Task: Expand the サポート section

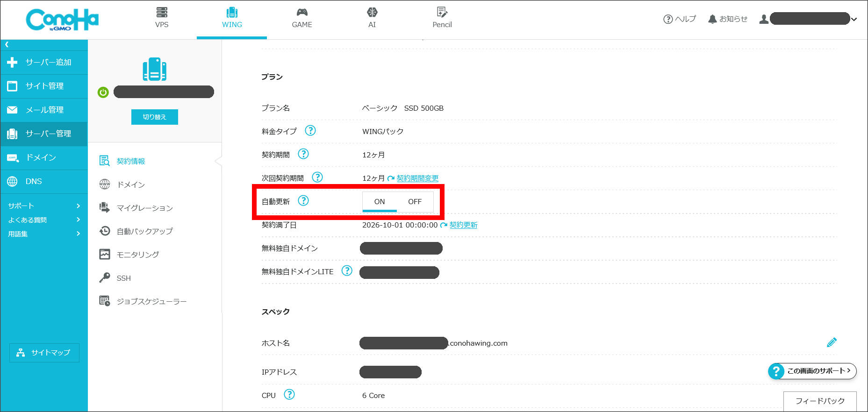Action: click(x=44, y=206)
